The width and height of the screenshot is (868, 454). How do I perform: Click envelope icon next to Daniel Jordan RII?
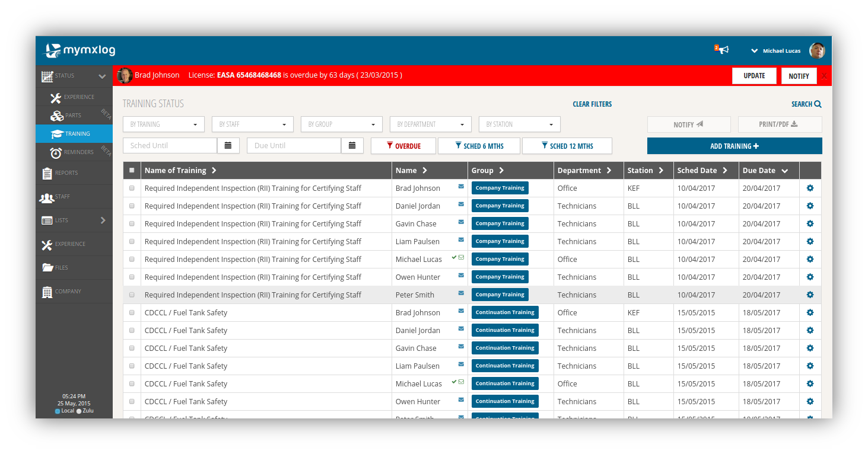(x=461, y=204)
